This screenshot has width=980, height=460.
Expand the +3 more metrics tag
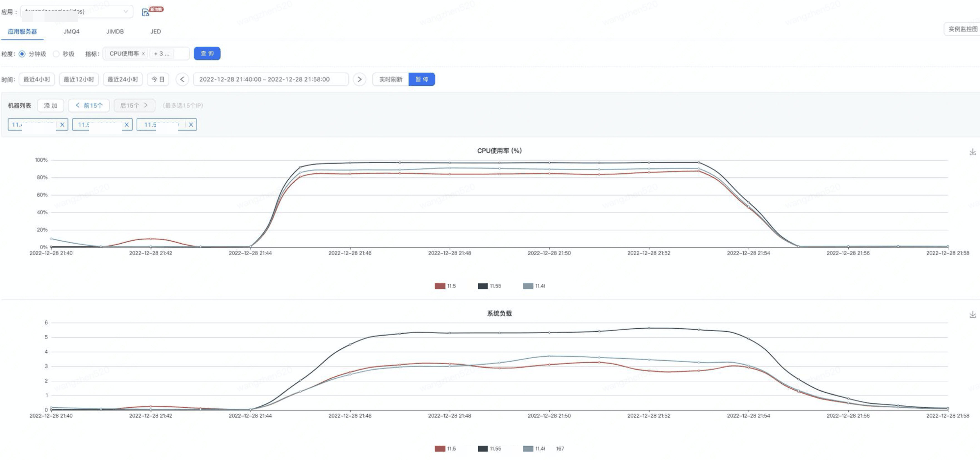[x=162, y=54]
